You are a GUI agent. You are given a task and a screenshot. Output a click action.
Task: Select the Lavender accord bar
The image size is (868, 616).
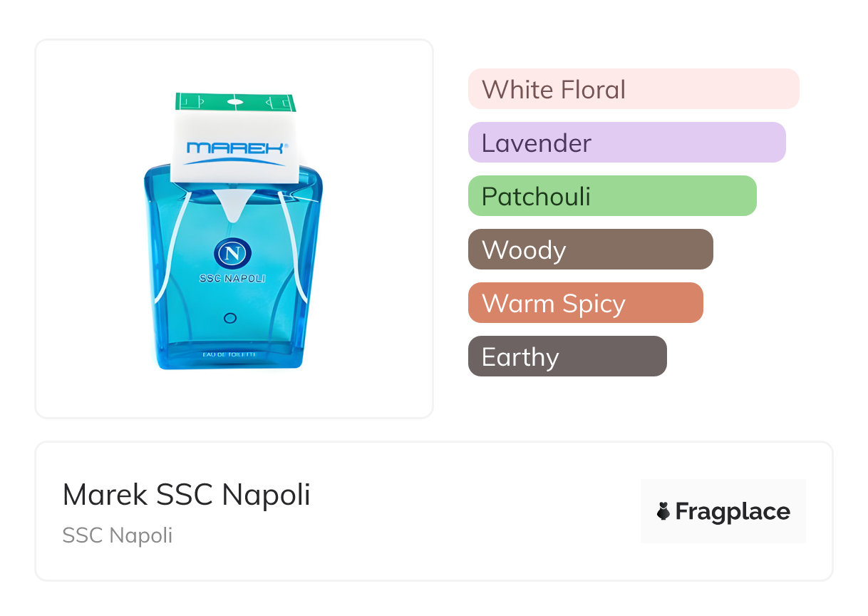627,143
